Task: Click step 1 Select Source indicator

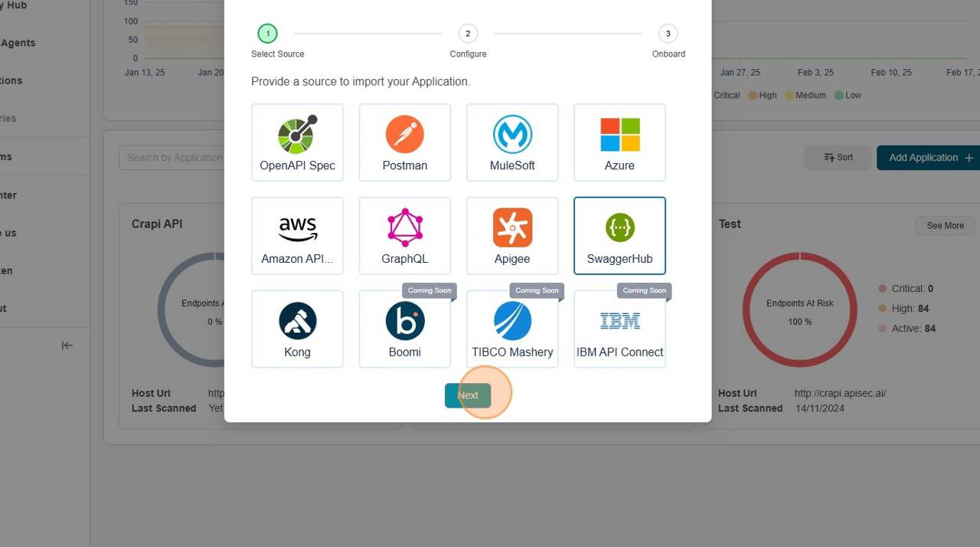Action: point(267,34)
